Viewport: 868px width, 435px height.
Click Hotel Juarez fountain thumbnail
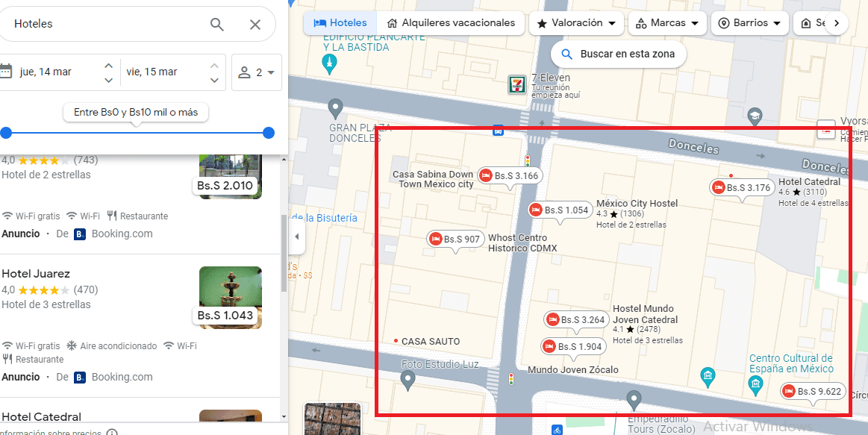pos(231,298)
